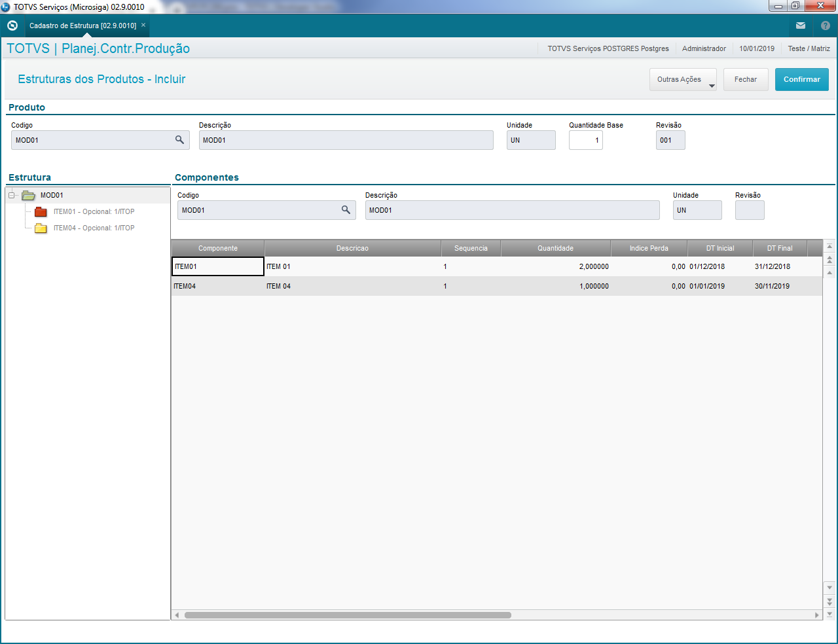Click the 'Administrador' user label
Image resolution: width=838 pixels, height=644 pixels.
click(704, 48)
